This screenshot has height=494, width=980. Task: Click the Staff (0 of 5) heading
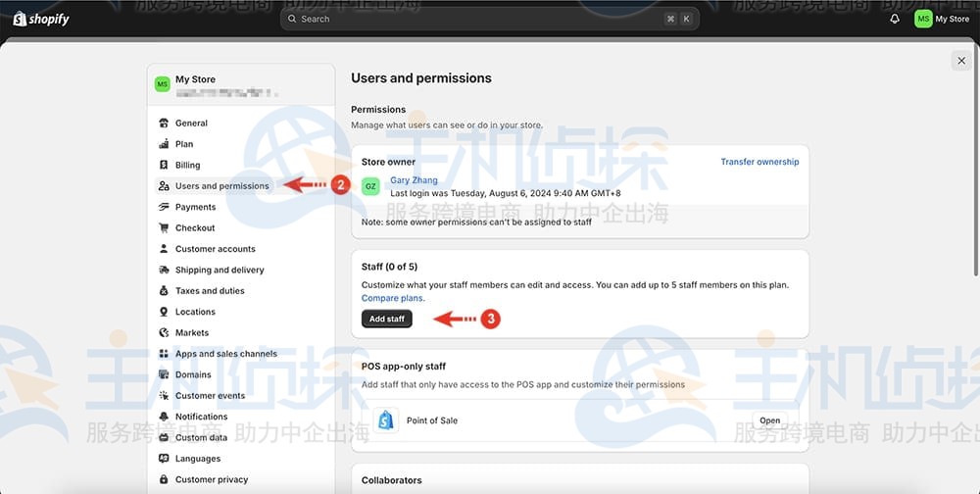[389, 267]
